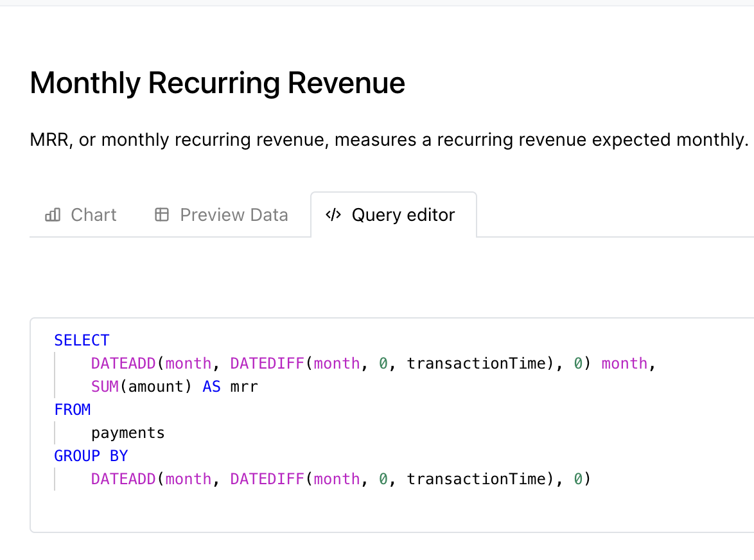Viewport: 754px width, 560px height.
Task: Click the MRR description text
Action: (389, 139)
